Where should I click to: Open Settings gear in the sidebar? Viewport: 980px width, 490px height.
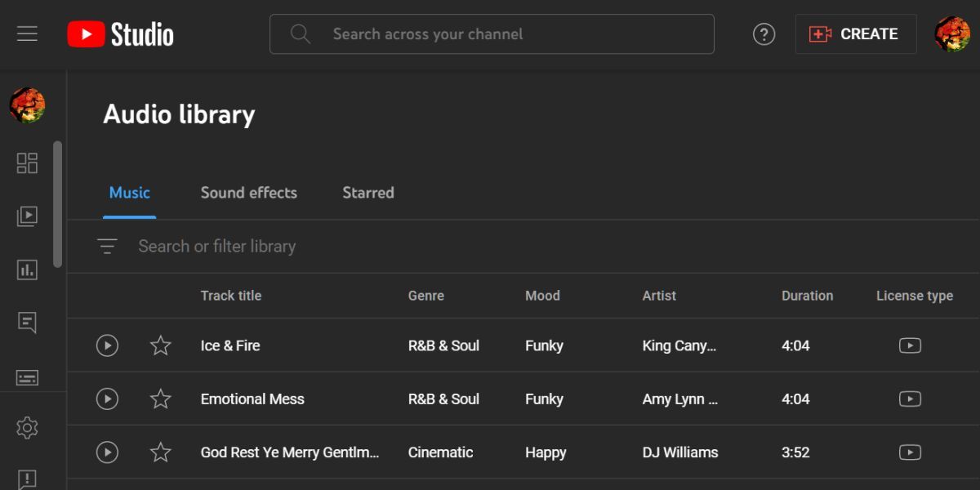27,427
